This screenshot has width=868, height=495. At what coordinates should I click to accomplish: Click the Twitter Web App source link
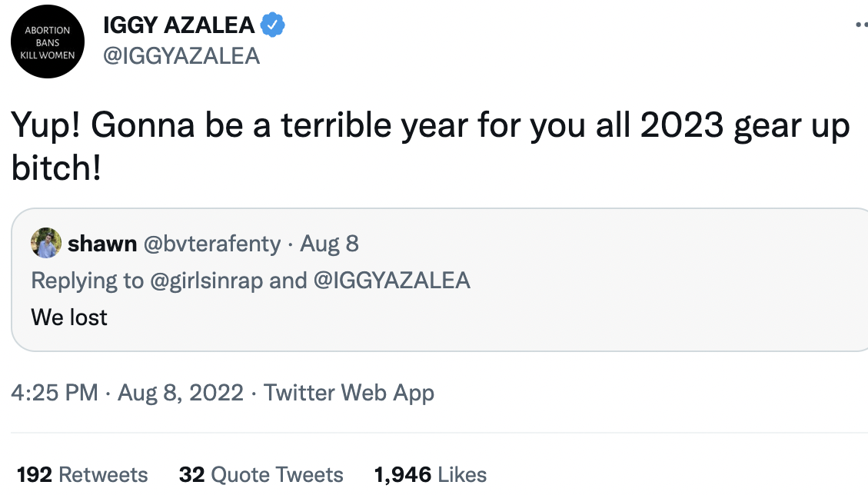pos(349,393)
